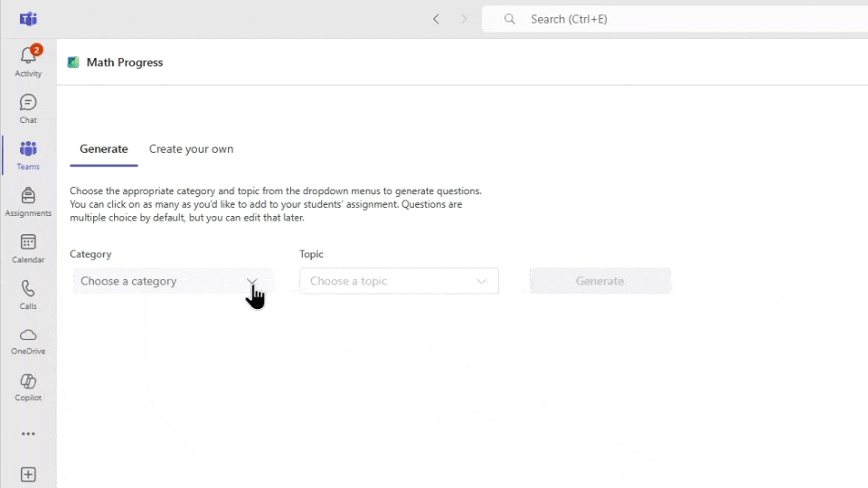Expand the Category dropdown
868x488 pixels.
pos(172,281)
